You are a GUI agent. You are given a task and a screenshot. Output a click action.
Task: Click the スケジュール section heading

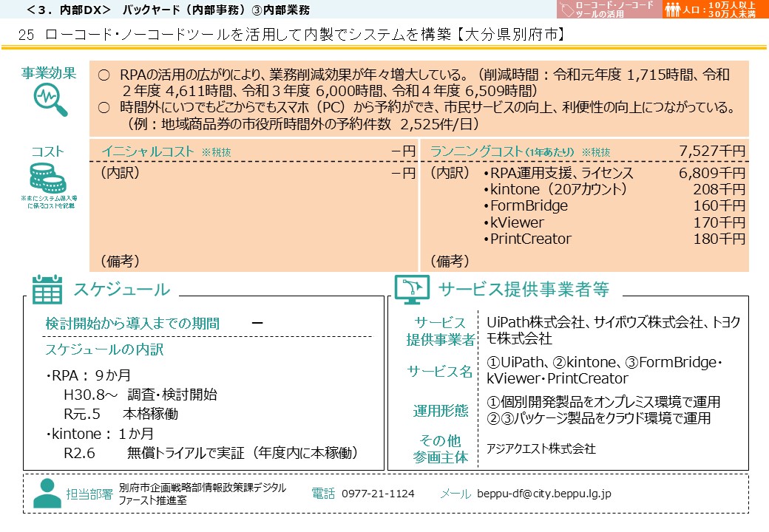pyautogui.click(x=121, y=290)
